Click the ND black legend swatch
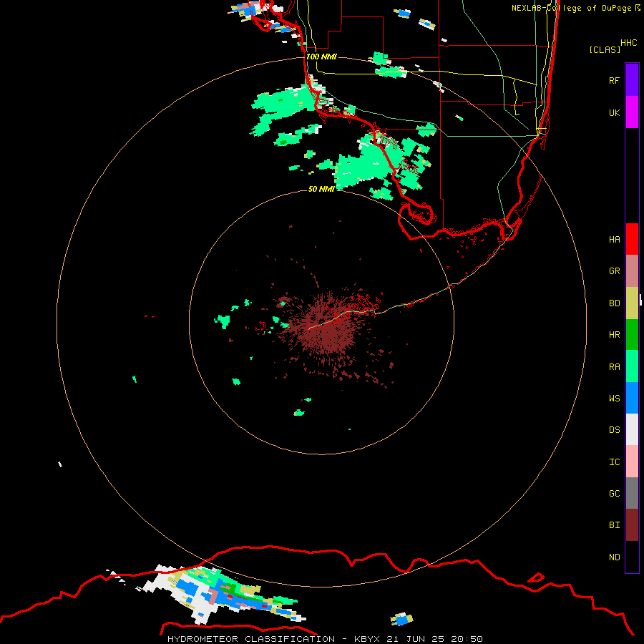Viewport: 644px width, 644px height. coord(632,557)
